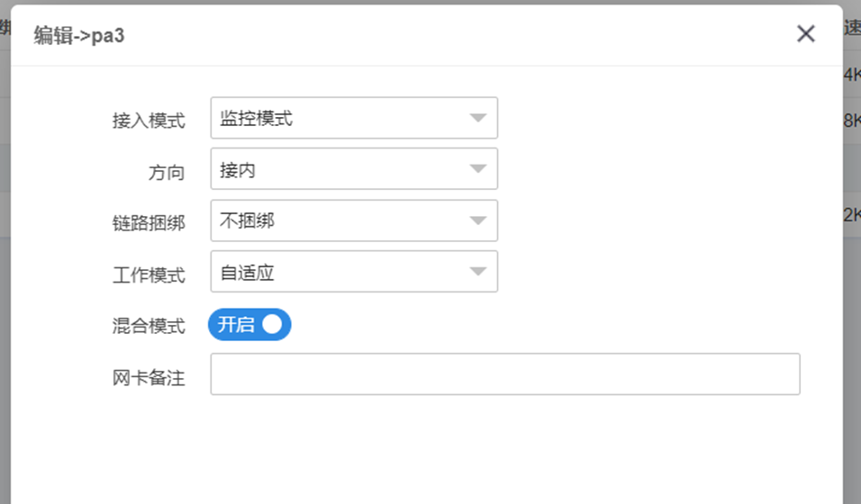Viewport: 861px width, 504px height.
Task: Focus the 网卡备注 text field
Action: 505,373
